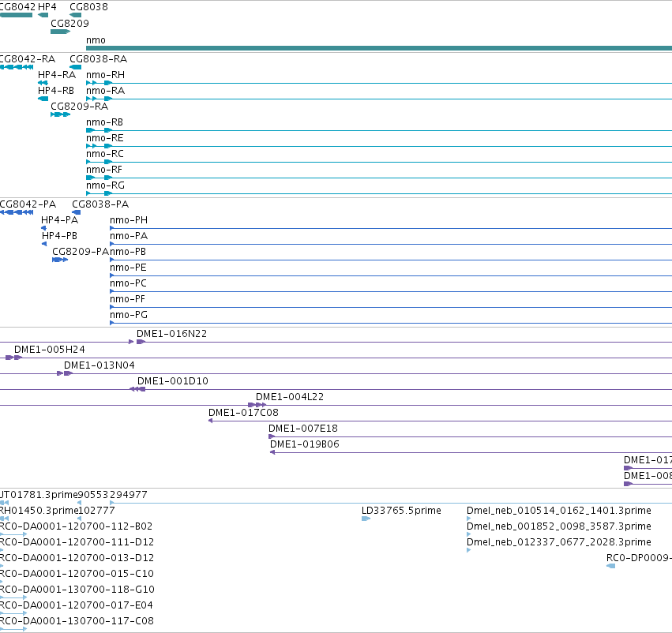Click the CG8038 gene arrow glyph

tap(76, 15)
